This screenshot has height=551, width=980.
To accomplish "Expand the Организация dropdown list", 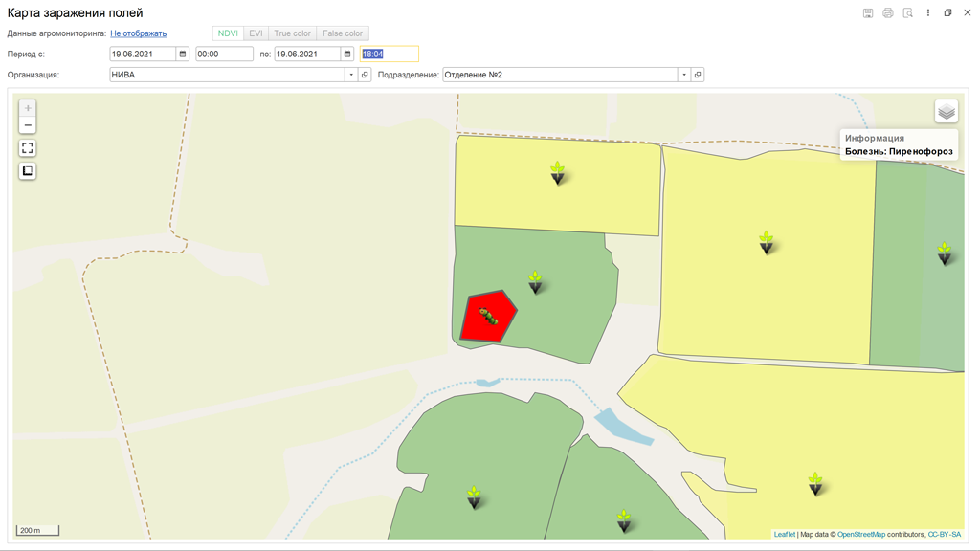I will coord(351,75).
